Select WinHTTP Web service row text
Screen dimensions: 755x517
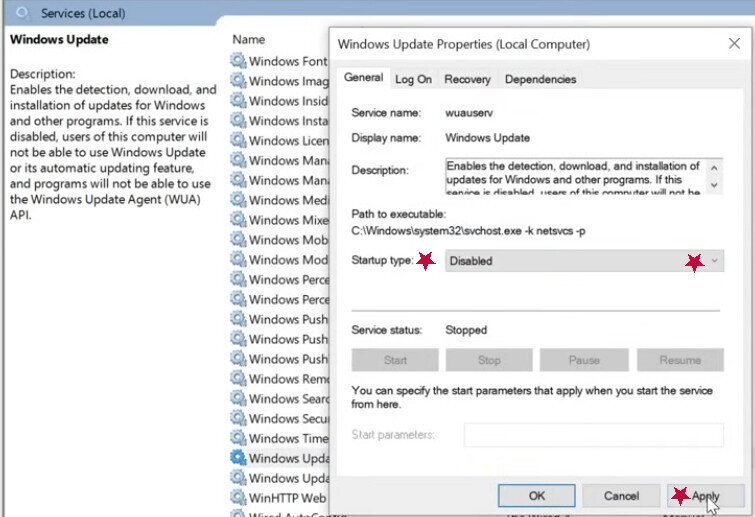coord(287,498)
